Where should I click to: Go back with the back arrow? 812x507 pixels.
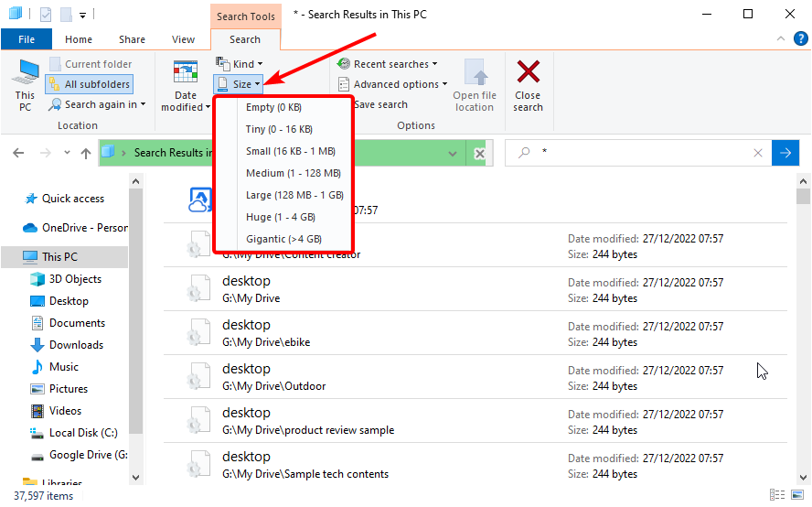[18, 153]
